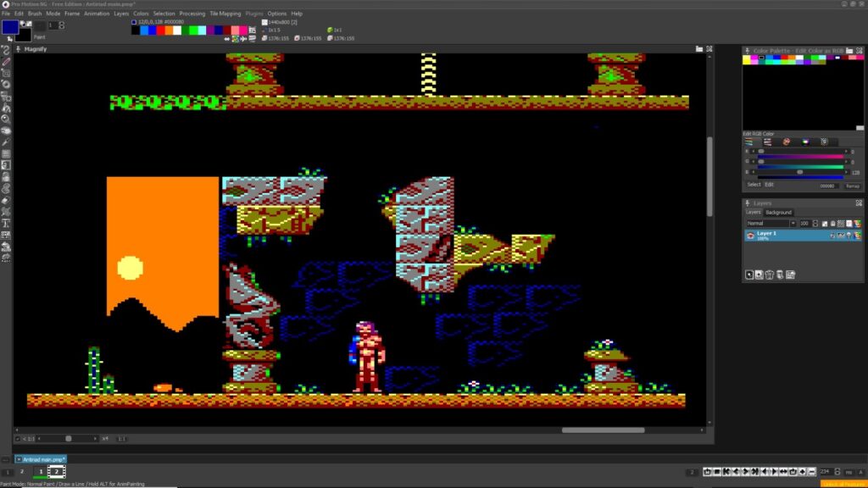Select the red brush tool icon
This screenshot has width=868, height=488.
point(6,61)
